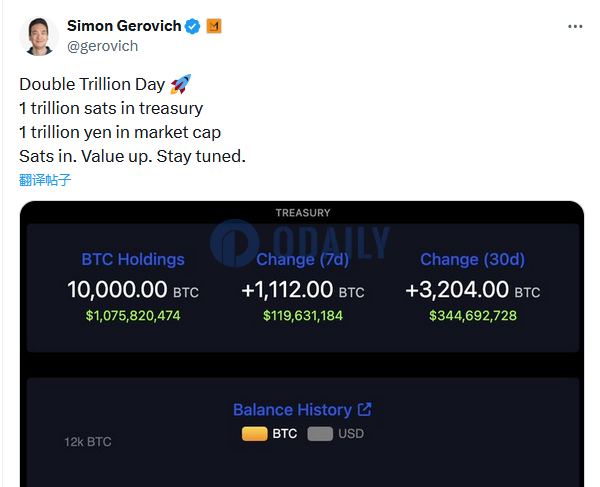
Task: Select the Change (30d) heading
Action: tap(473, 259)
